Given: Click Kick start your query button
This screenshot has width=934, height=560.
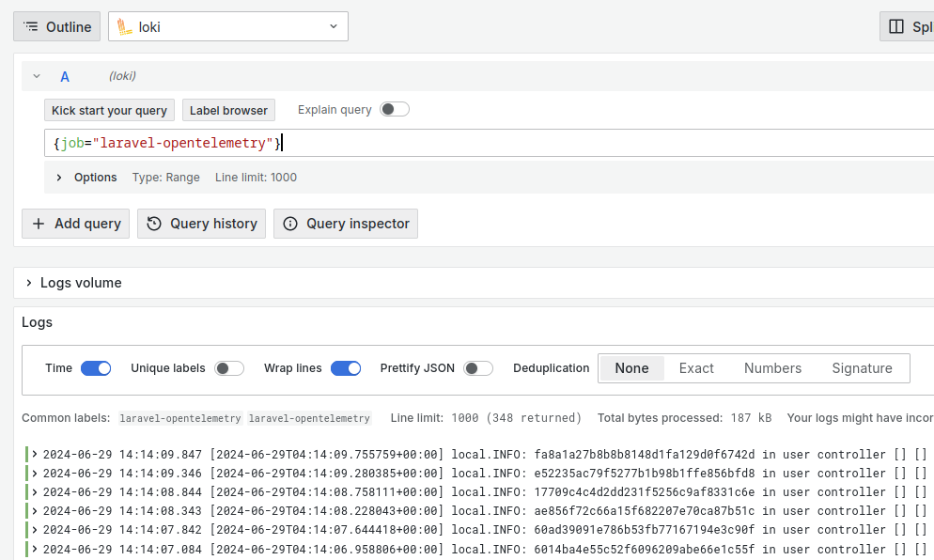Looking at the screenshot, I should click(109, 110).
